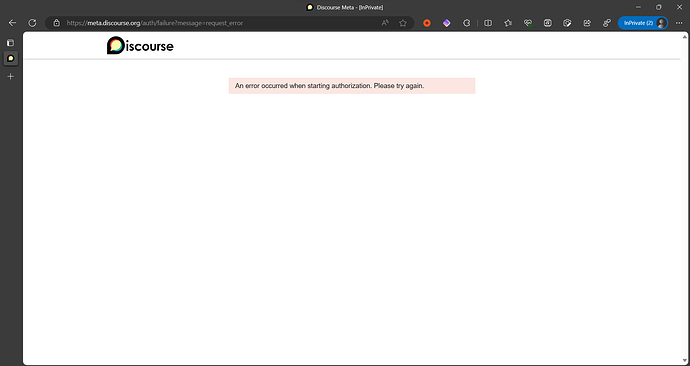The image size is (690, 366).
Task: Add this page to favorites star
Action: point(403,23)
